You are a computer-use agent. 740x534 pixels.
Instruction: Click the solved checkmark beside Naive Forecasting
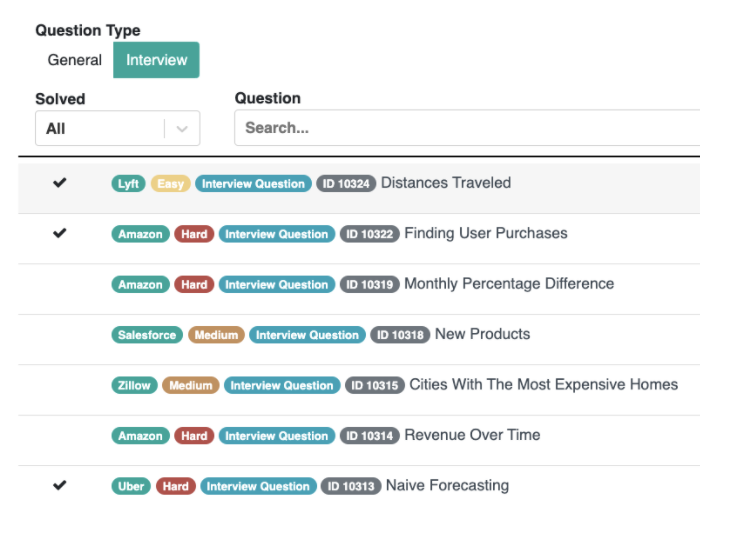pos(60,485)
